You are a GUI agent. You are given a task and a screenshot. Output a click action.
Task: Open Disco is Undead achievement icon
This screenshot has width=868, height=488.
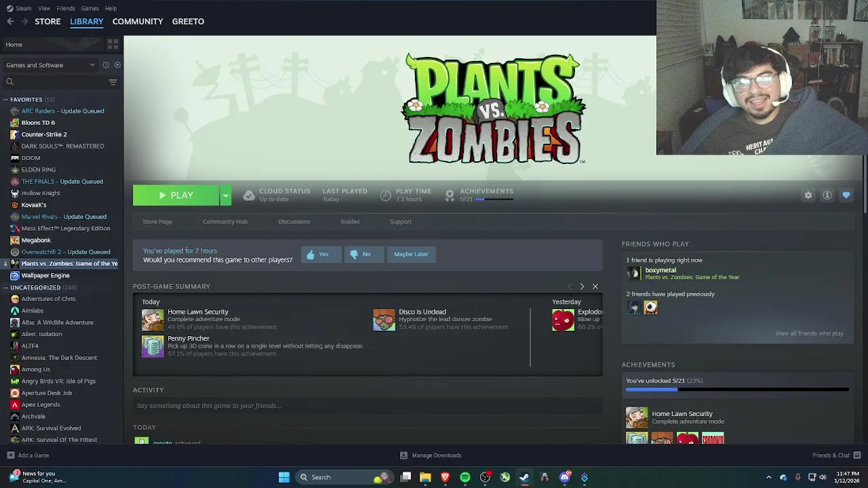[x=384, y=320]
